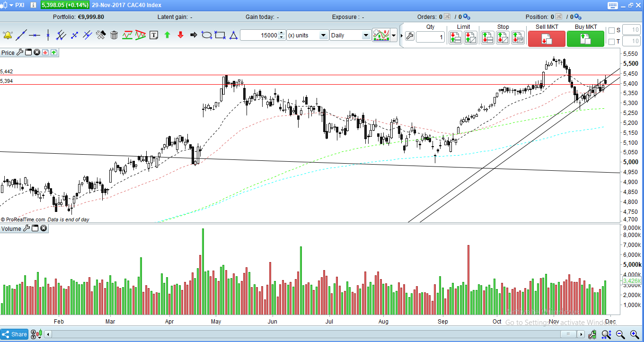
Task: Add a green up arrow marker
Action: 167,35
